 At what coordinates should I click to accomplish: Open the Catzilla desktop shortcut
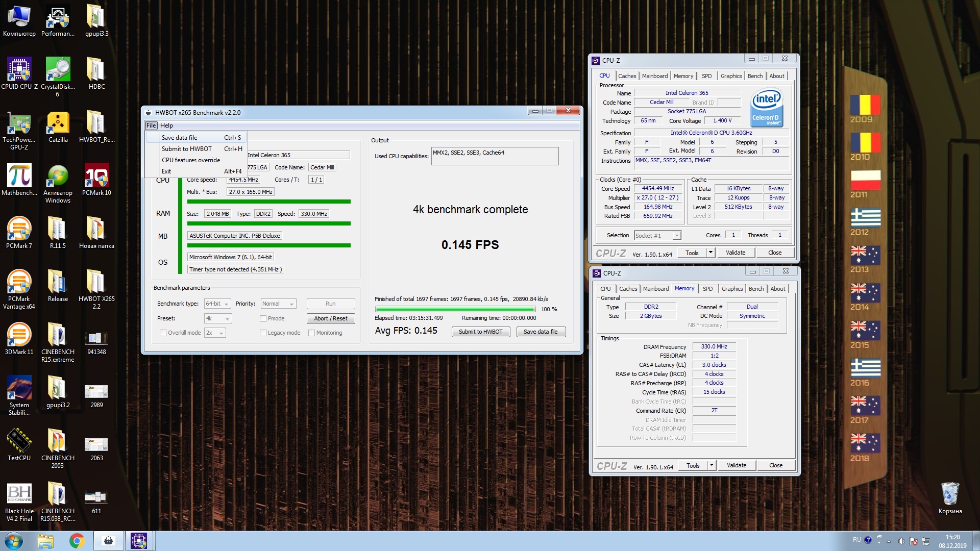tap(58, 127)
